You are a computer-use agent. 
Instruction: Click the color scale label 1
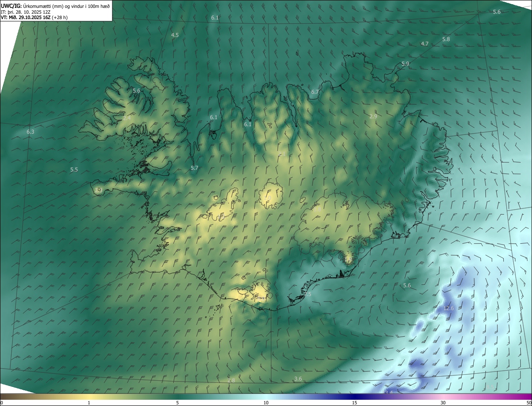coord(89,403)
